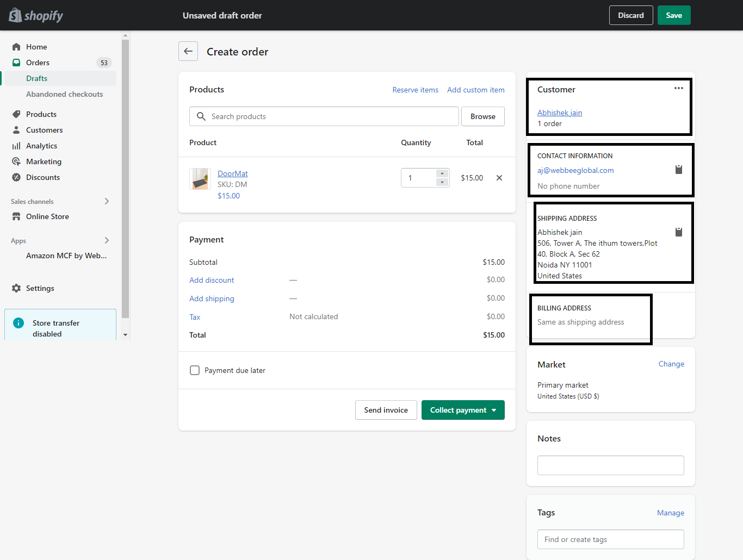
Task: Copy the contact information using clipboard icon
Action: point(678,169)
